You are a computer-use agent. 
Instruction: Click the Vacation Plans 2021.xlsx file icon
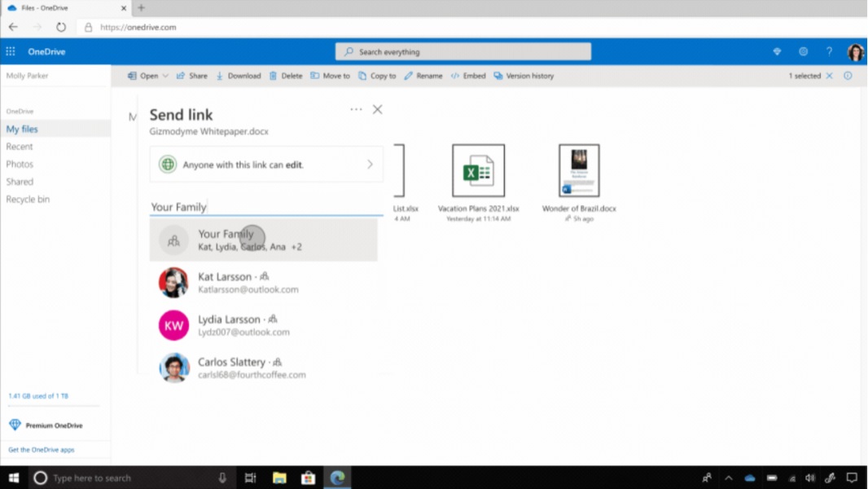click(x=478, y=170)
